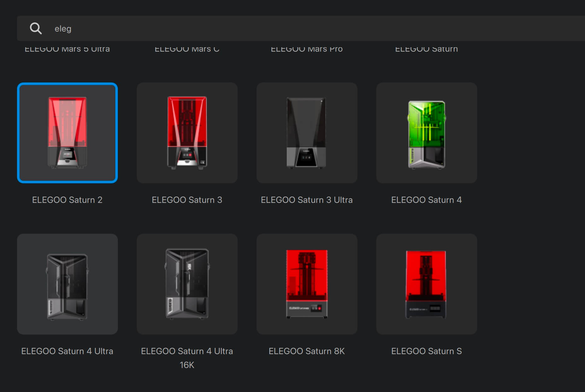Select the ELEGOO Saturn 3 printer thumbnail

coord(187,133)
